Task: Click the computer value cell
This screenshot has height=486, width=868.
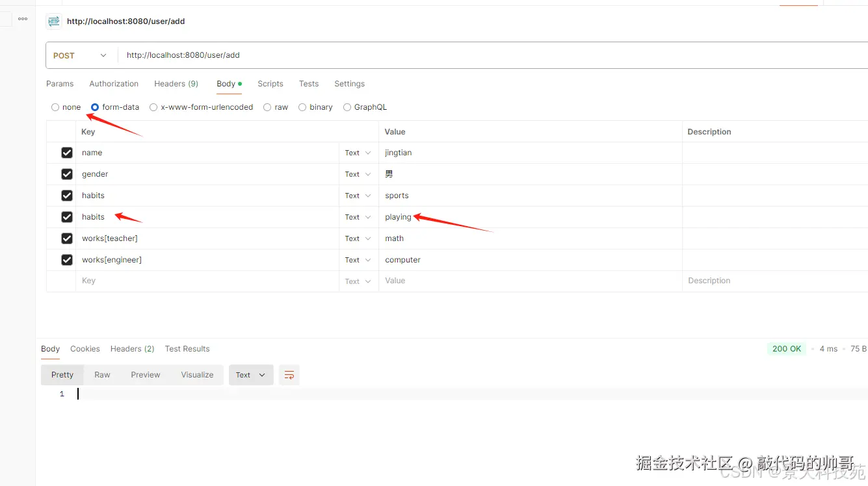Action: [530, 260]
